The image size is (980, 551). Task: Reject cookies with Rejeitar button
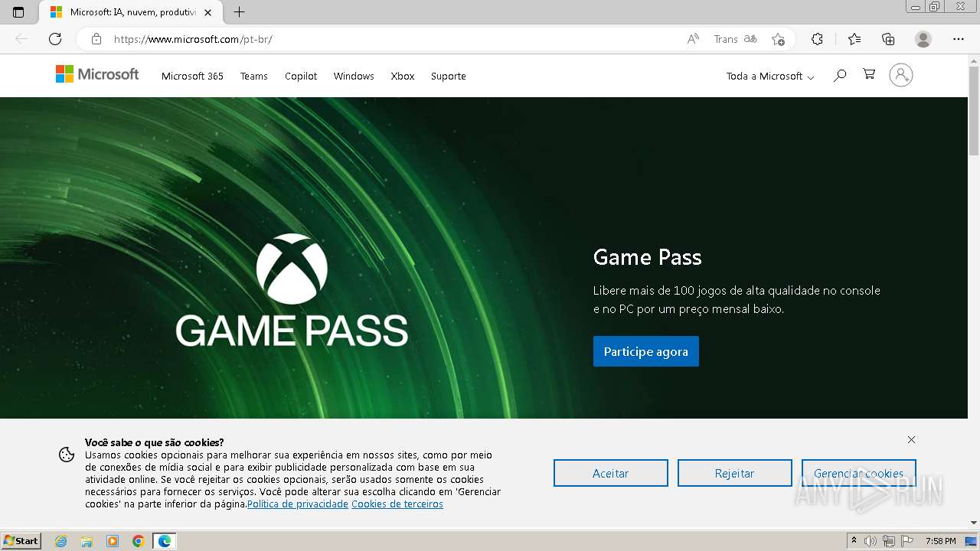coord(735,473)
